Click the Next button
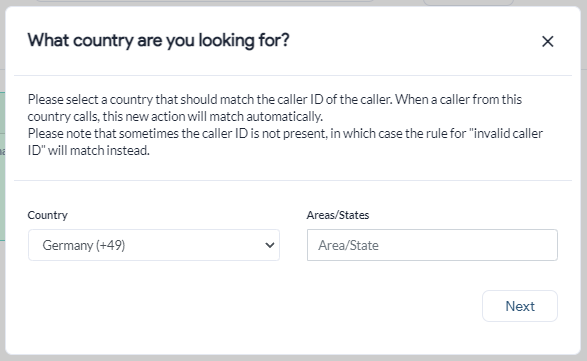Image resolution: width=587 pixels, height=361 pixels. click(x=520, y=306)
